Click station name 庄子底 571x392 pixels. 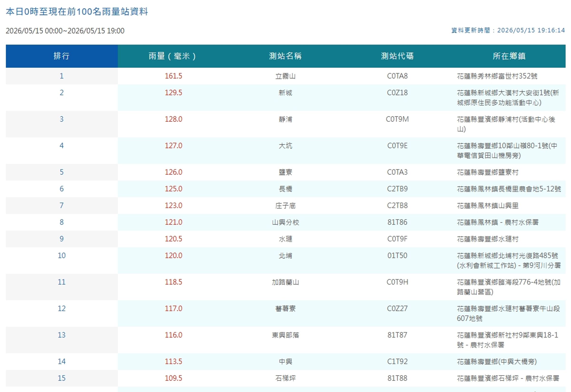tap(285, 206)
